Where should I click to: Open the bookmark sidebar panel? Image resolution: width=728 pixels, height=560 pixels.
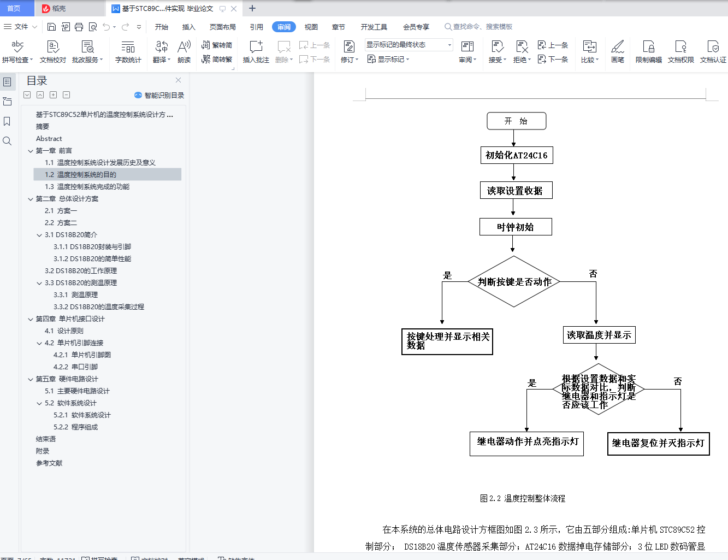click(7, 121)
